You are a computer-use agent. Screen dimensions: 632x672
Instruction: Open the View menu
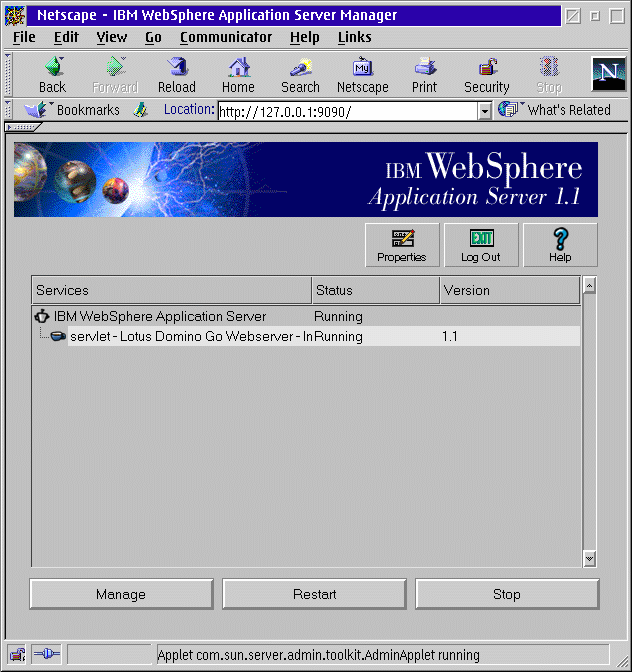click(112, 37)
